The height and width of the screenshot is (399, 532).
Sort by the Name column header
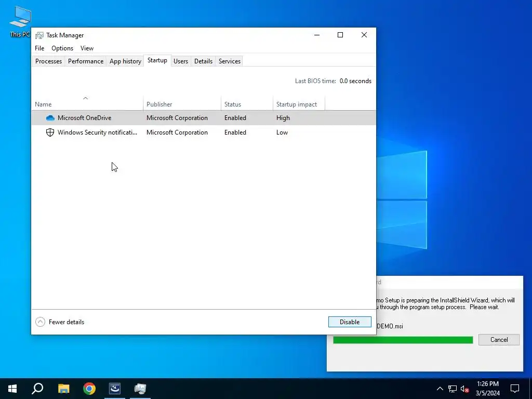[x=87, y=103]
